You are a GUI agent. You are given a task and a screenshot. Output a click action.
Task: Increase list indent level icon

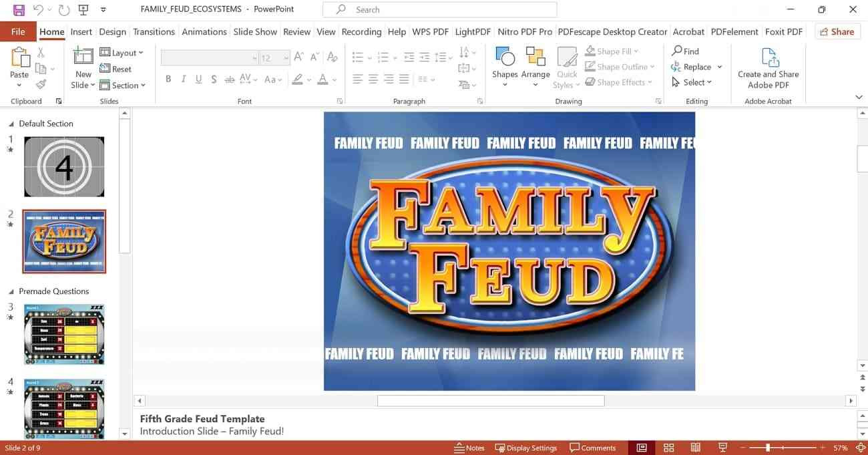point(425,57)
